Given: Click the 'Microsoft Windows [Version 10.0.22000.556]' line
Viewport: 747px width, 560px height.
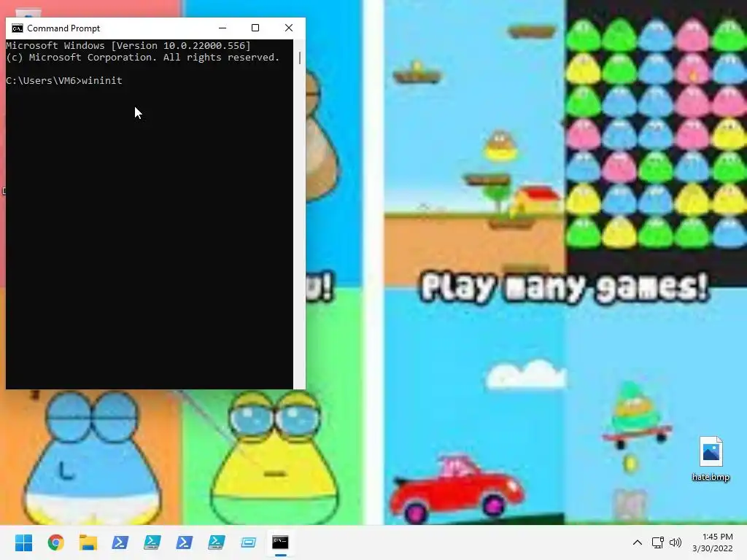Looking at the screenshot, I should click(128, 46).
